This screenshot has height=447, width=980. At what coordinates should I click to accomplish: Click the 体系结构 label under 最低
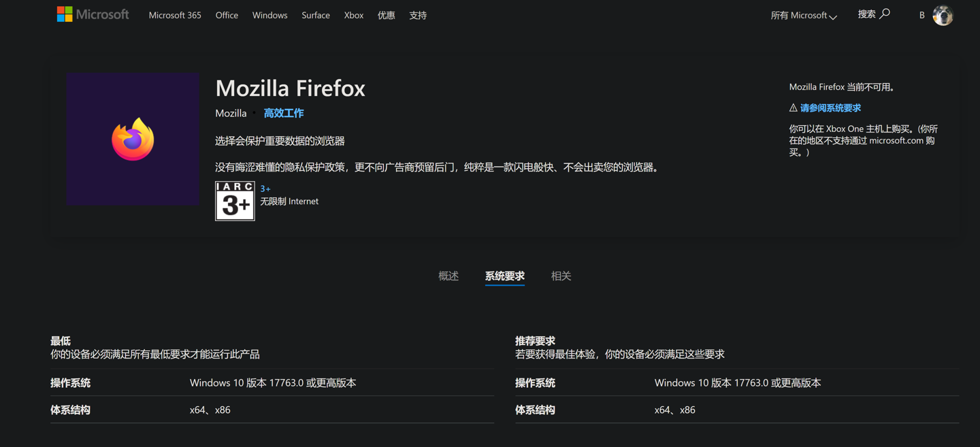click(x=70, y=410)
